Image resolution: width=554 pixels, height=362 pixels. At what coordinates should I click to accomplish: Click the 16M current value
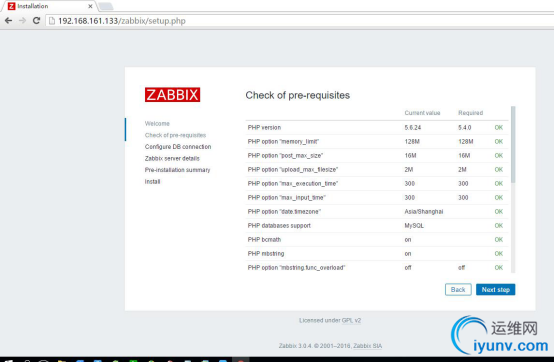[410, 155]
